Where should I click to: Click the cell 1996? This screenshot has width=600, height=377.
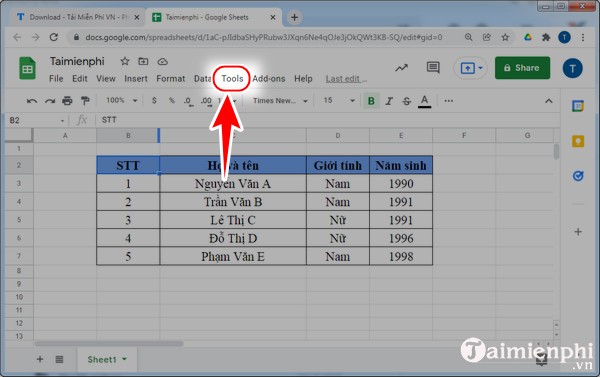point(401,238)
